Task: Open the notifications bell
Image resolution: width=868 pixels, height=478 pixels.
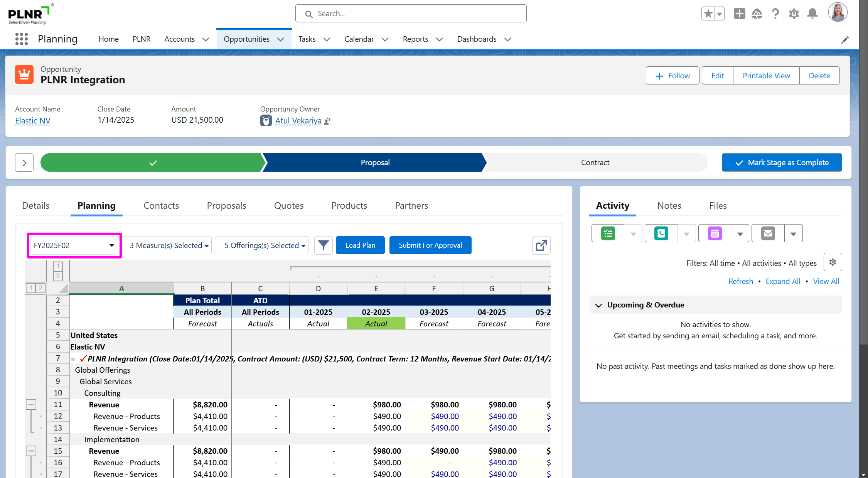Action: [x=812, y=14]
